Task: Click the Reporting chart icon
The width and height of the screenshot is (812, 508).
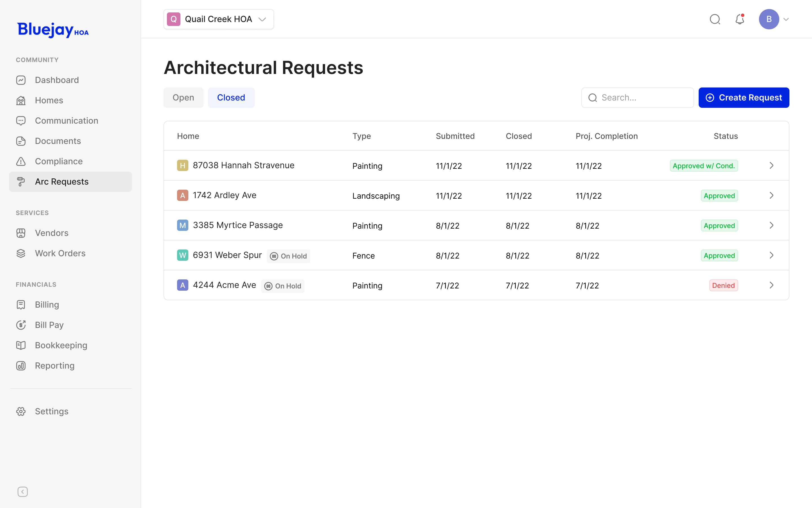Action: pos(21,365)
